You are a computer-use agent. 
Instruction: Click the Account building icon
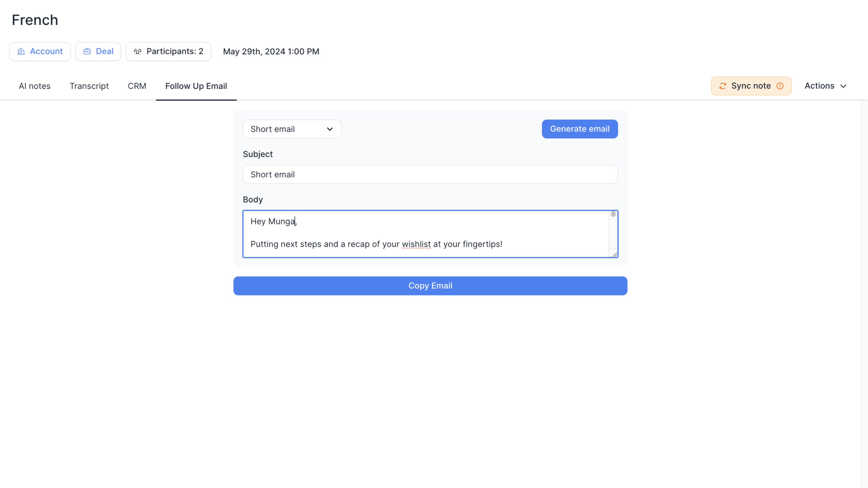tap(21, 52)
